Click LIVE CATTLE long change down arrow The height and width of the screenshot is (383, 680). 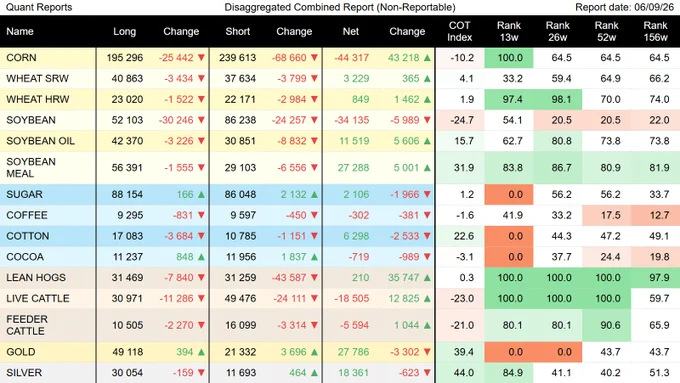[x=201, y=298]
